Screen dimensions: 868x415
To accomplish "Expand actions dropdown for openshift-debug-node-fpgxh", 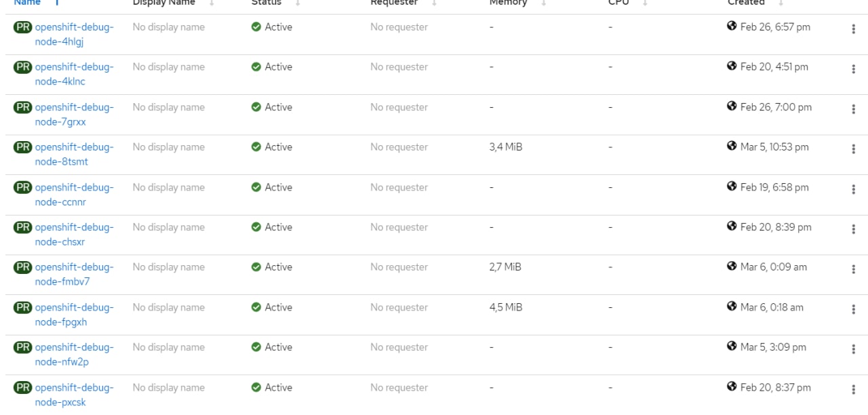I will [x=853, y=309].
